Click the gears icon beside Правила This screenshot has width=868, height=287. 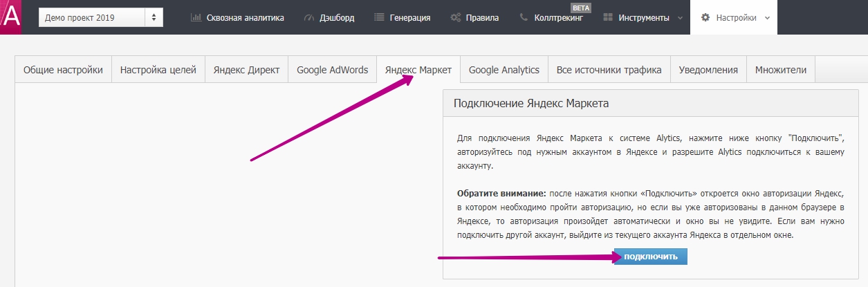pos(456,18)
